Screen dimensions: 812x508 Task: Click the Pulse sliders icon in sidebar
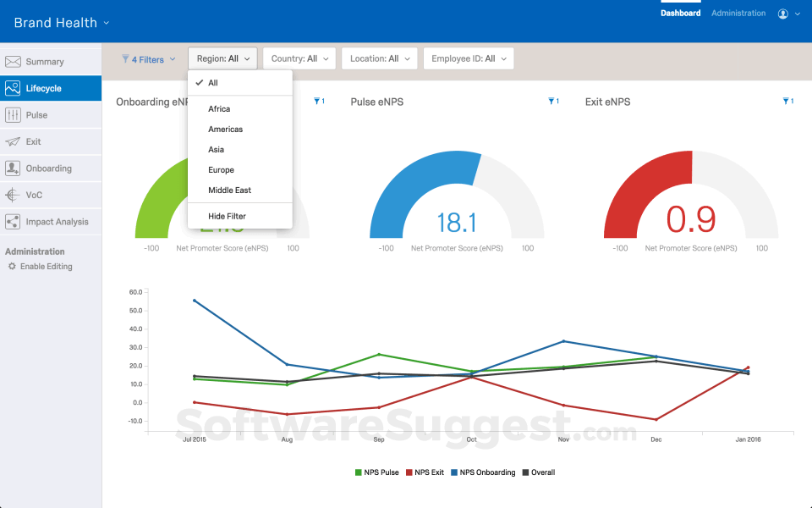tap(13, 115)
